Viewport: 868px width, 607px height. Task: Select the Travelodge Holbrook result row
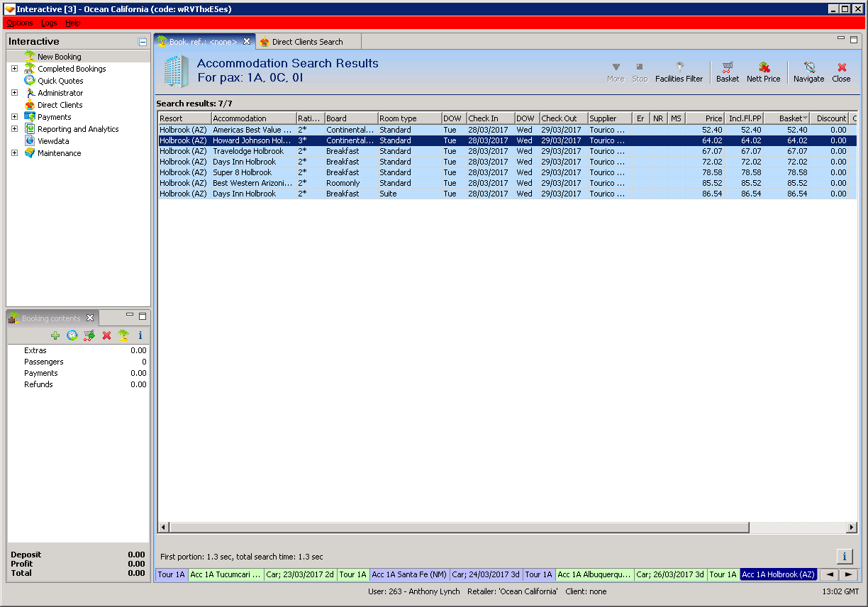click(248, 151)
